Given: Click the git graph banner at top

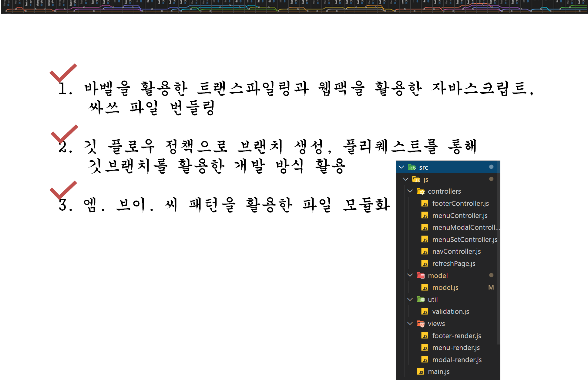Looking at the screenshot, I should pyautogui.click(x=294, y=7).
